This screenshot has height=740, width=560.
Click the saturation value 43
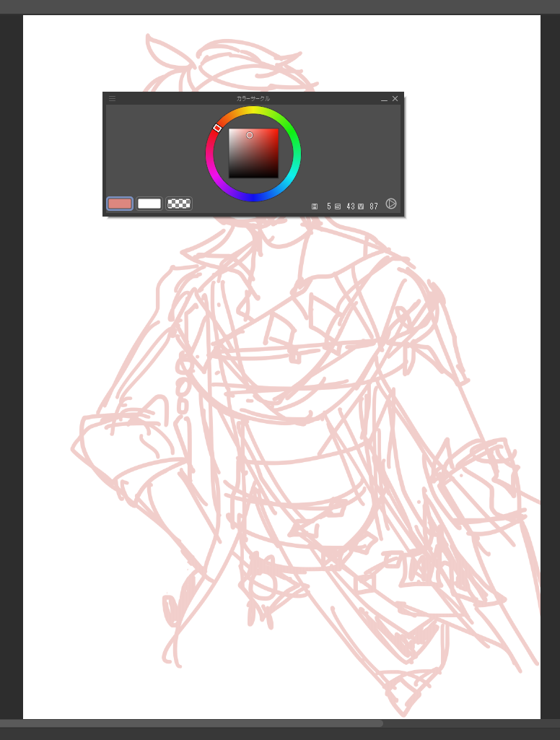pos(351,206)
